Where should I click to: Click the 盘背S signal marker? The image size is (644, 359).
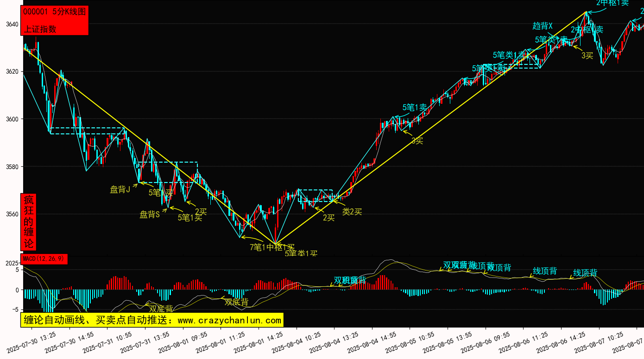(150, 214)
